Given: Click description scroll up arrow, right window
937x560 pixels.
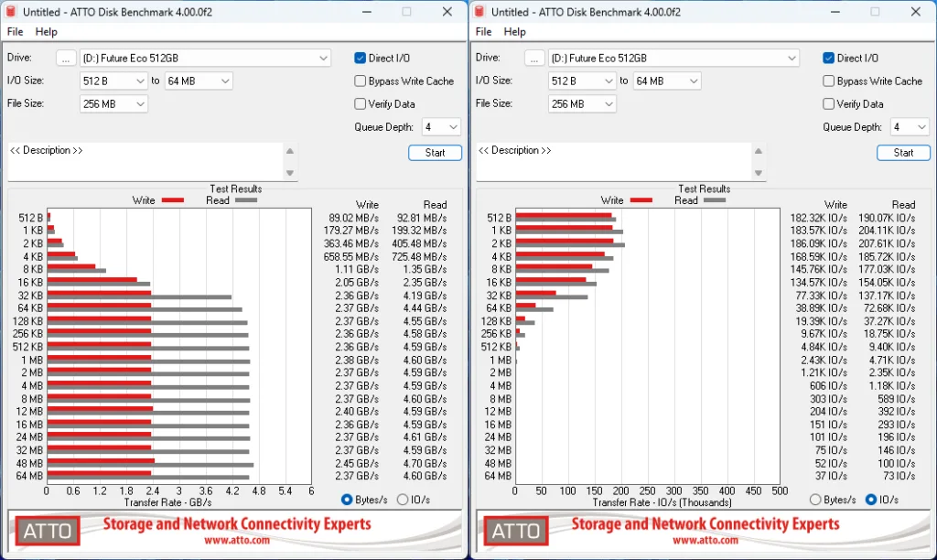Looking at the screenshot, I should tap(759, 151).
